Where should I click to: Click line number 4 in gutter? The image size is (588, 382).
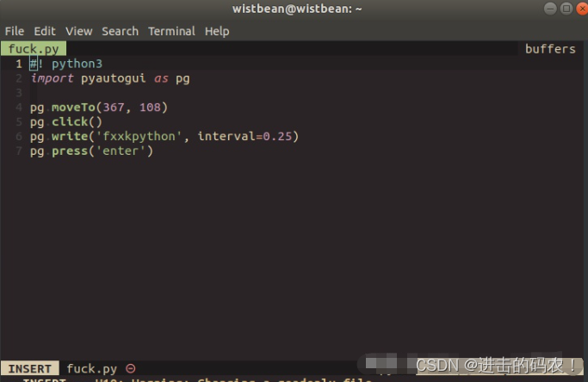pyautogui.click(x=19, y=108)
